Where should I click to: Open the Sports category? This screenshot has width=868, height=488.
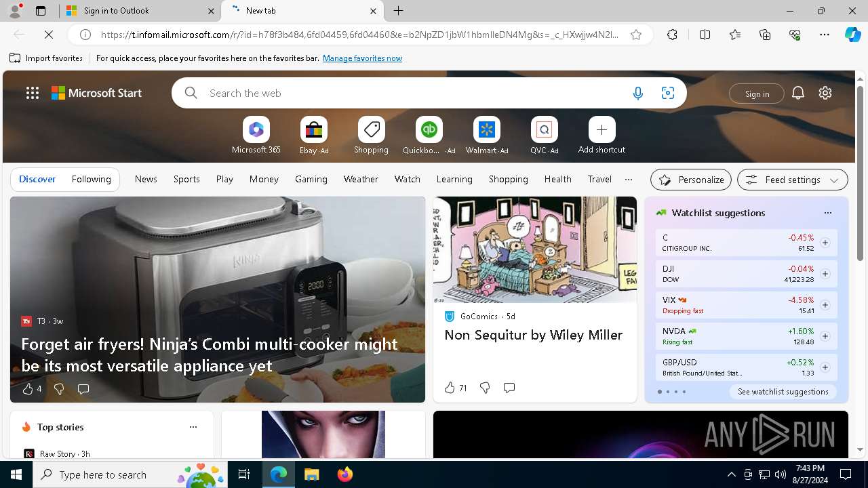coord(186,179)
